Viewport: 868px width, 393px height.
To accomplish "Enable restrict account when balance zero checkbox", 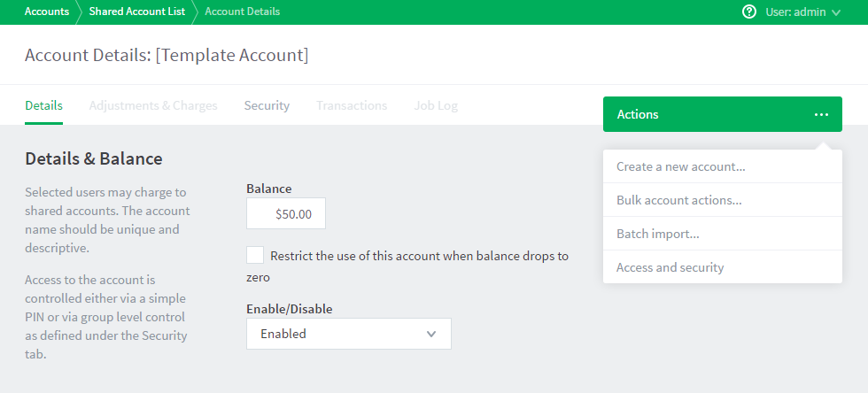I will 255,256.
